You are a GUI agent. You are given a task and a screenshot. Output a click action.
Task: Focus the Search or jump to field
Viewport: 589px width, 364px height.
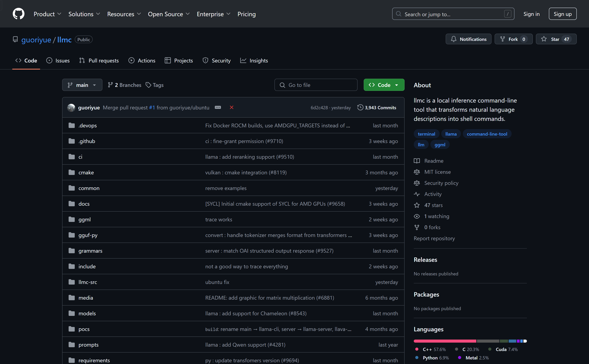tap(453, 14)
